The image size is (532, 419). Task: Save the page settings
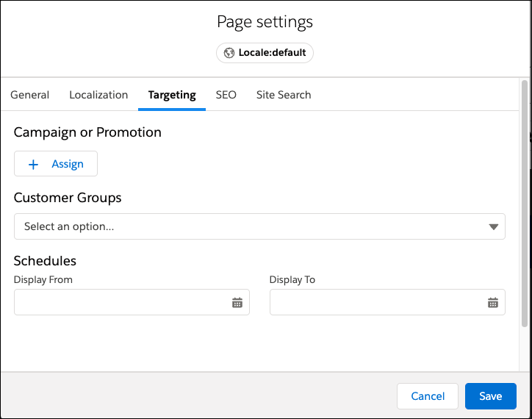pos(491,396)
